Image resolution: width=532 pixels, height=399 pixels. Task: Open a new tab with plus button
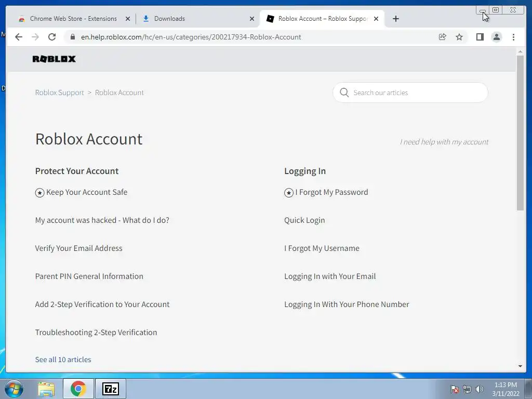[x=395, y=19]
